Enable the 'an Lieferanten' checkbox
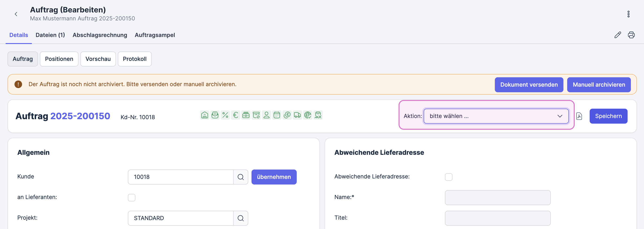This screenshot has width=644, height=229. [132, 197]
